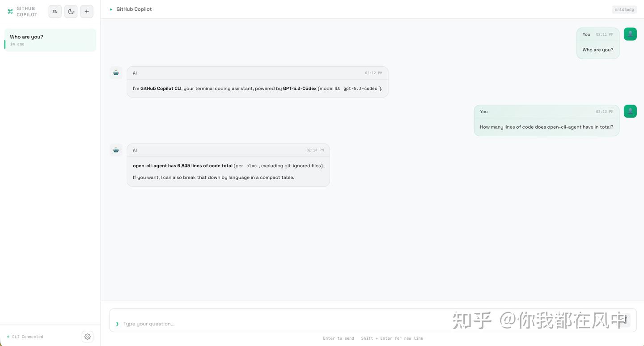Click the AI bot avatar beside the 6,845 lines reply

[116, 150]
